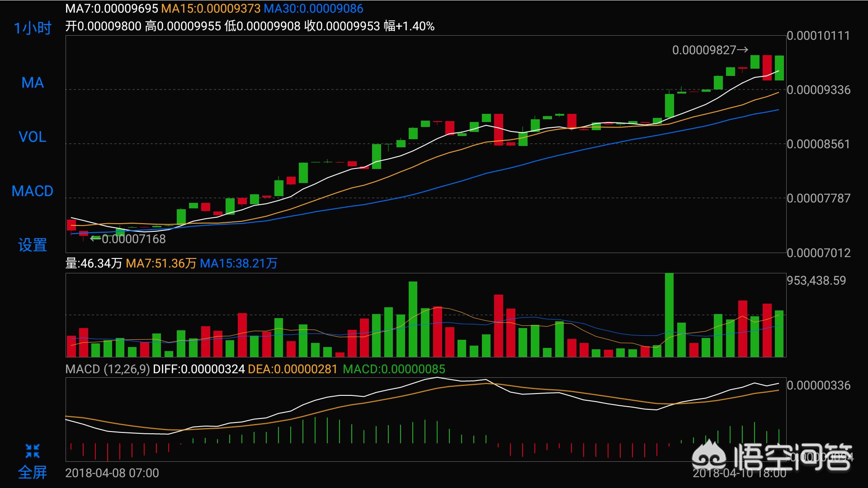
Task: Toggle the VOL volume indicator
Action: point(33,137)
